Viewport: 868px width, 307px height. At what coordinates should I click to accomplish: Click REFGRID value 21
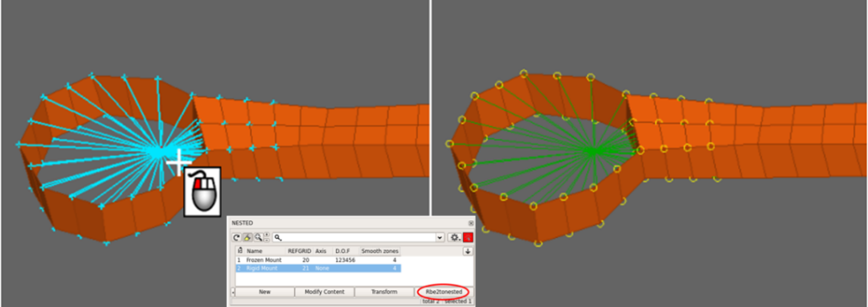(305, 268)
